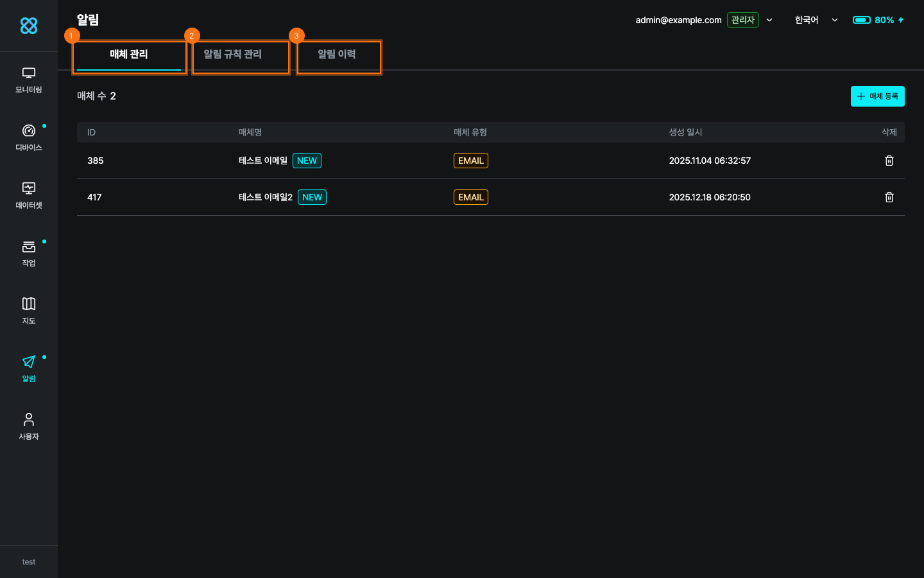Switch to the 매체 관리 tab
The image size is (924, 578).
point(129,55)
